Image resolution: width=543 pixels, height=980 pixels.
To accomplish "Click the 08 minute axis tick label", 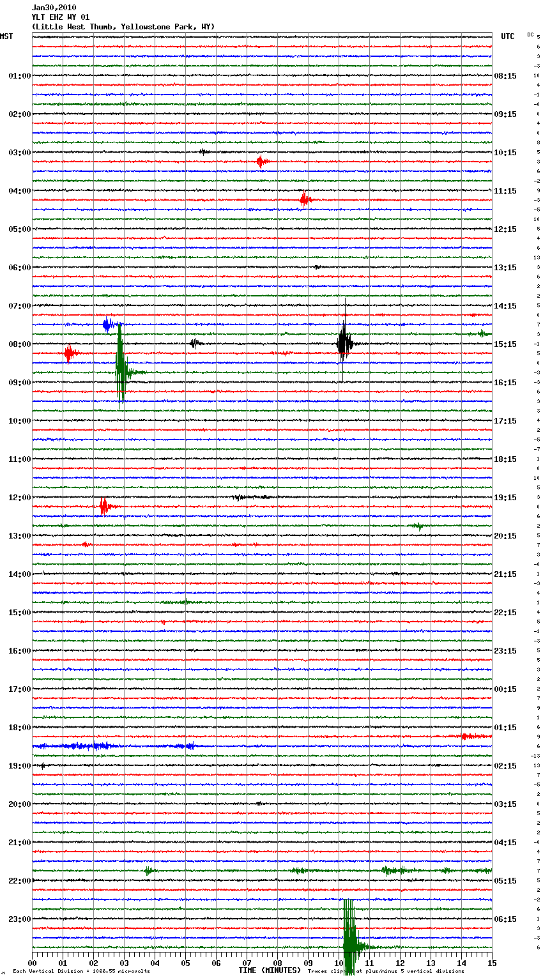I will point(277,963).
